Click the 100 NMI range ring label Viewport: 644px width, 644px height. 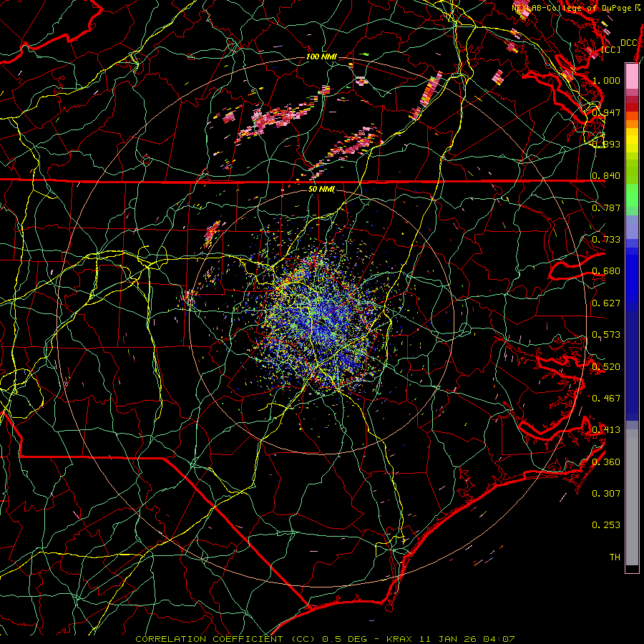(x=321, y=57)
